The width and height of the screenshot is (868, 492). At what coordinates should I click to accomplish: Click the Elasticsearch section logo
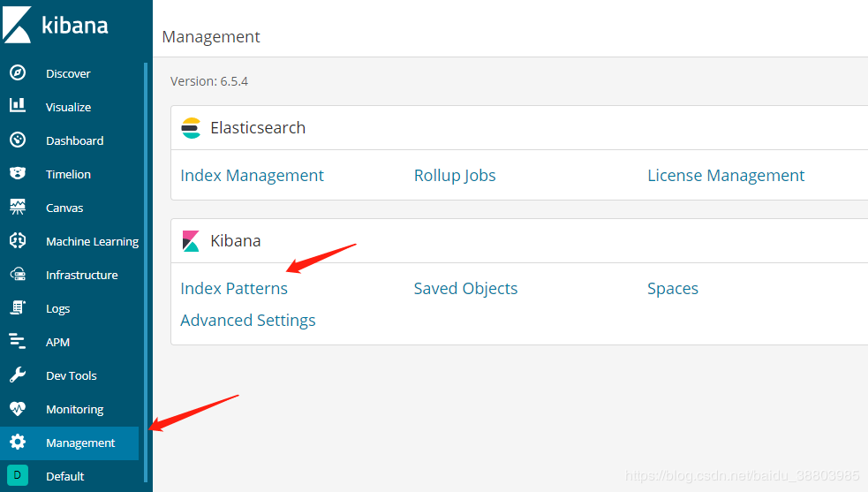click(x=191, y=128)
